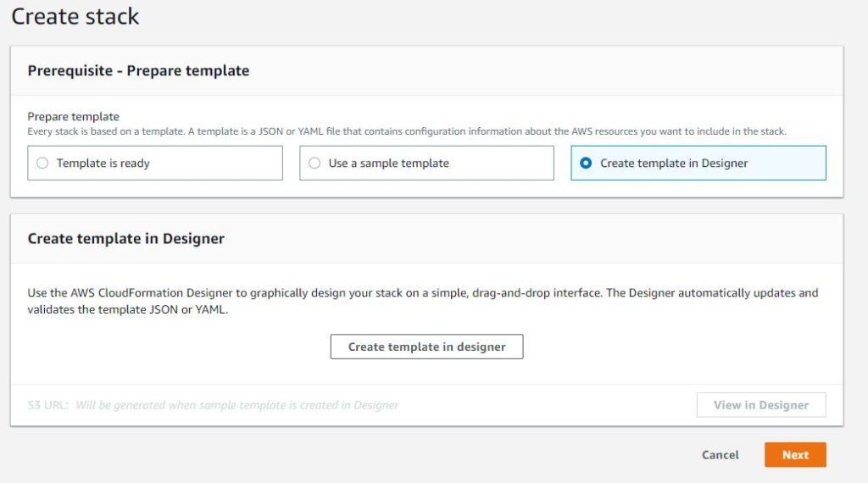868x483 pixels.
Task: Select the "Template is ready" radio button
Action: [42, 163]
